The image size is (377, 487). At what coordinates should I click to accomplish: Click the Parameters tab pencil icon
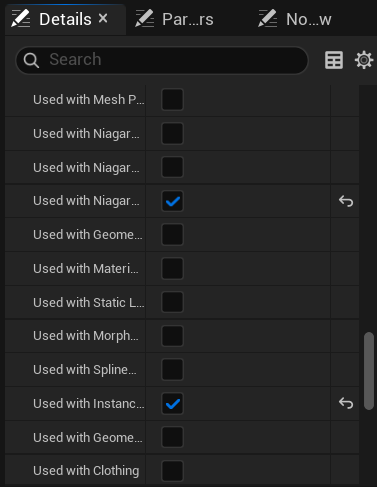144,18
